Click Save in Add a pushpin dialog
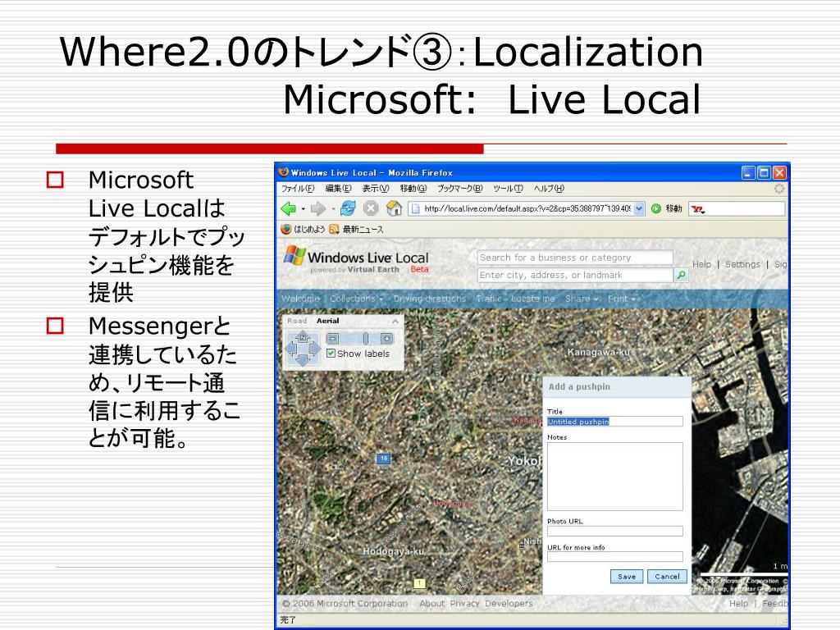This screenshot has height=630, width=840. pyautogui.click(x=627, y=577)
